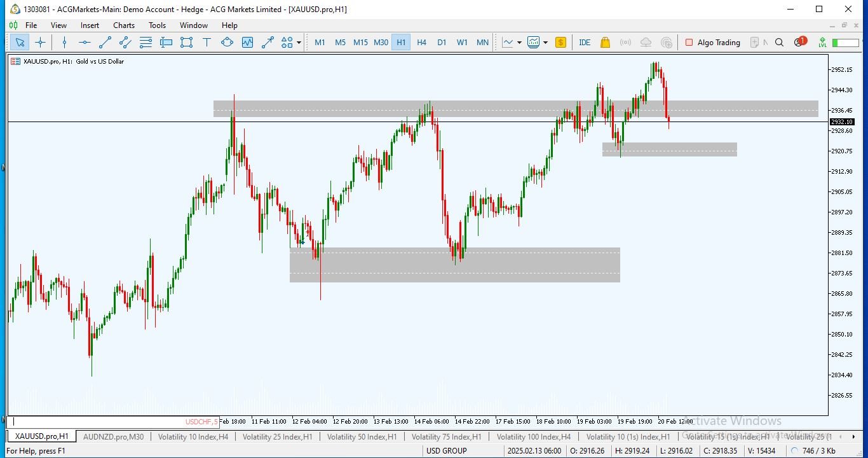Image resolution: width=868 pixels, height=458 pixels.
Task: Choose the Trendline drawing tool
Action: click(105, 43)
